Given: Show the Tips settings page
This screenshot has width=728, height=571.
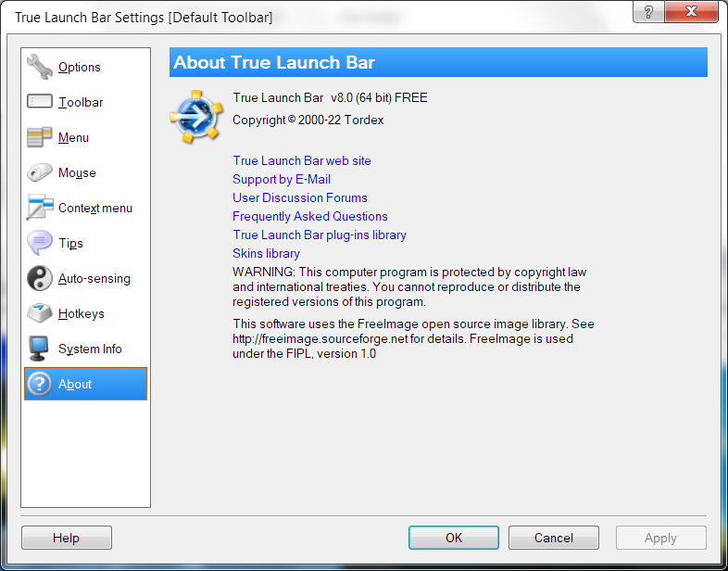Looking at the screenshot, I should pyautogui.click(x=70, y=243).
